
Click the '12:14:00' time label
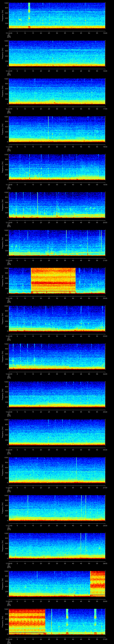[x=9, y=33]
